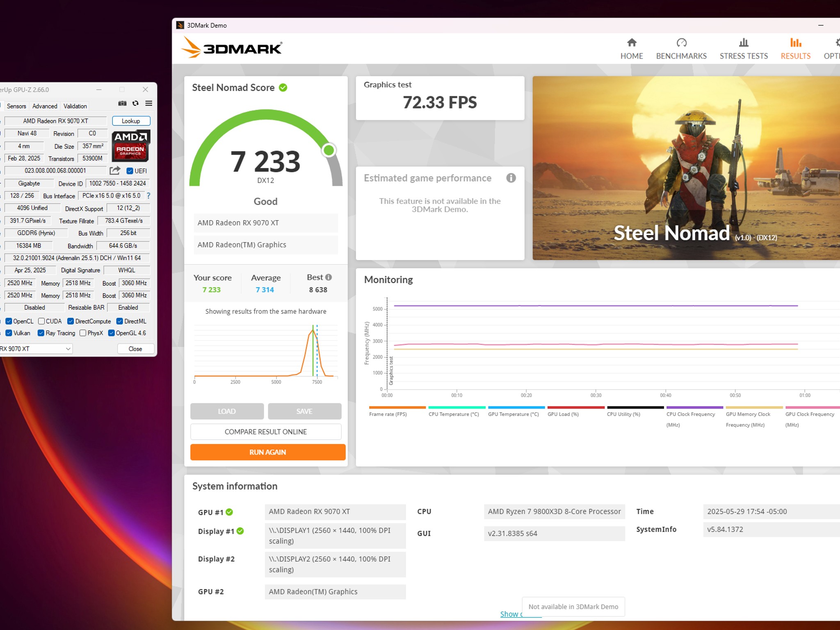Toggle the DirectML checkbox
This screenshot has width=840, height=630.
click(x=120, y=321)
